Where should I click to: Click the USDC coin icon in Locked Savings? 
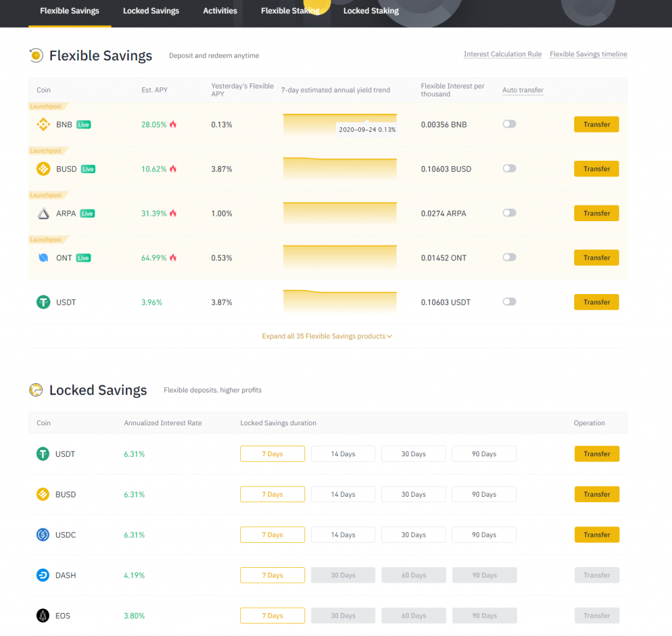[43, 535]
